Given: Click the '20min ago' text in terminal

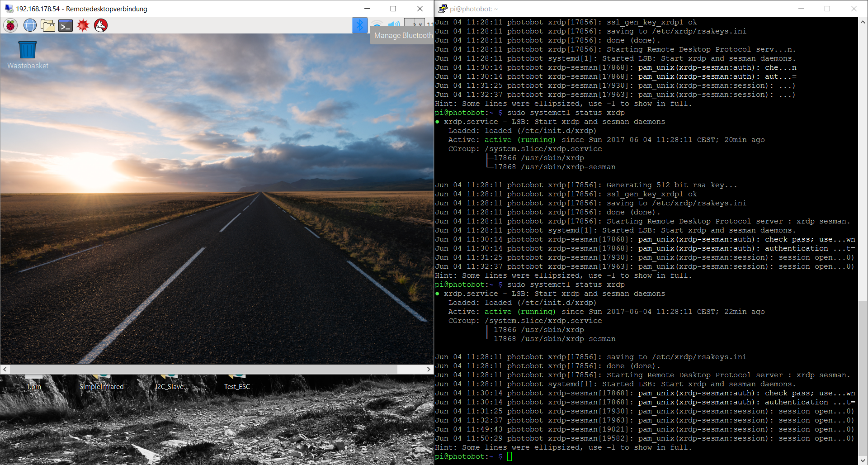Looking at the screenshot, I should pyautogui.click(x=745, y=140).
